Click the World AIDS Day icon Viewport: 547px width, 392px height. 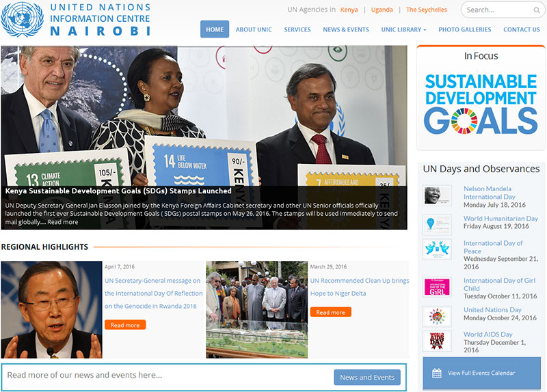coord(436,341)
